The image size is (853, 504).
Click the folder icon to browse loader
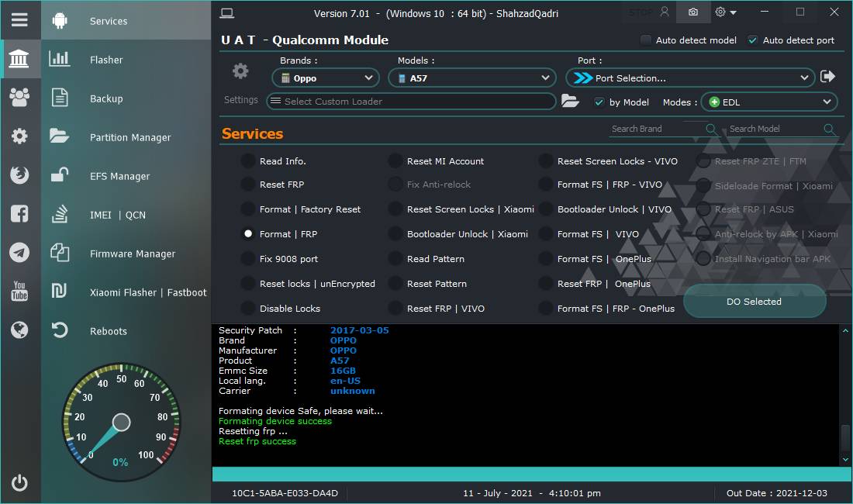pos(570,102)
